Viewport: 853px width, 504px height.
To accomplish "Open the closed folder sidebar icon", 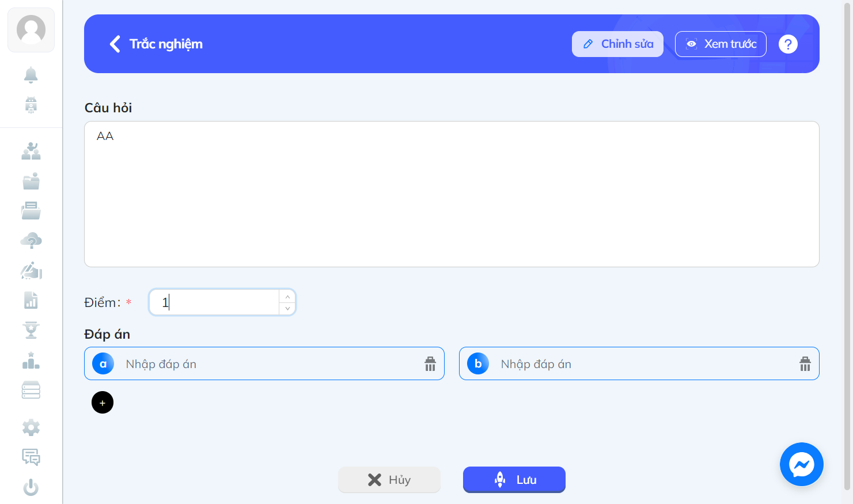I will pos(31,181).
